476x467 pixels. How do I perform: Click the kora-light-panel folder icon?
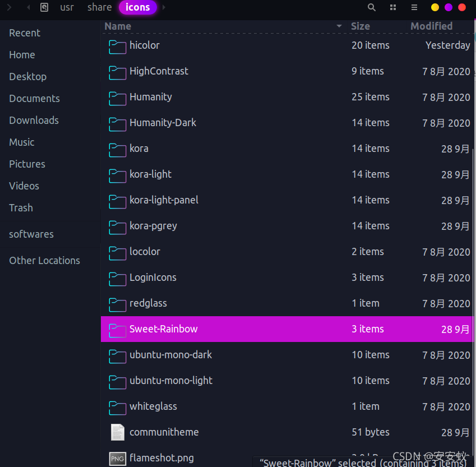pos(118,202)
